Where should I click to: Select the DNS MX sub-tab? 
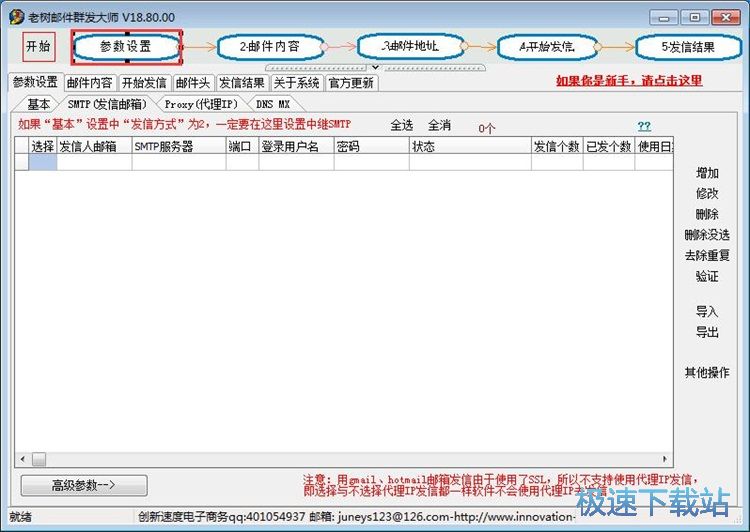click(273, 104)
